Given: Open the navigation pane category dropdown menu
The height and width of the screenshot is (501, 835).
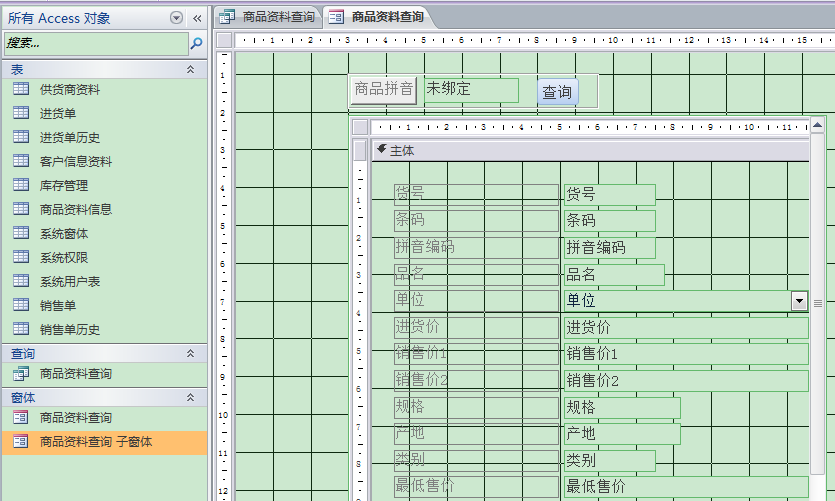Looking at the screenshot, I should [177, 18].
